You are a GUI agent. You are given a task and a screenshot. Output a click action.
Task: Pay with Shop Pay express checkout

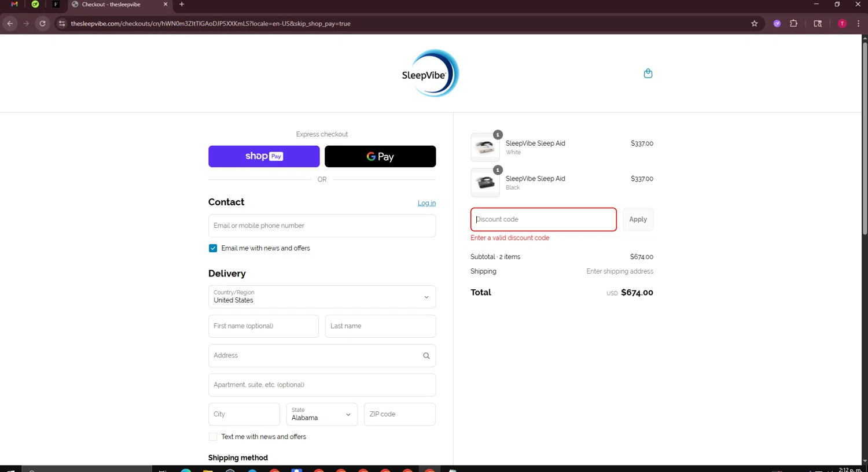pyautogui.click(x=264, y=156)
